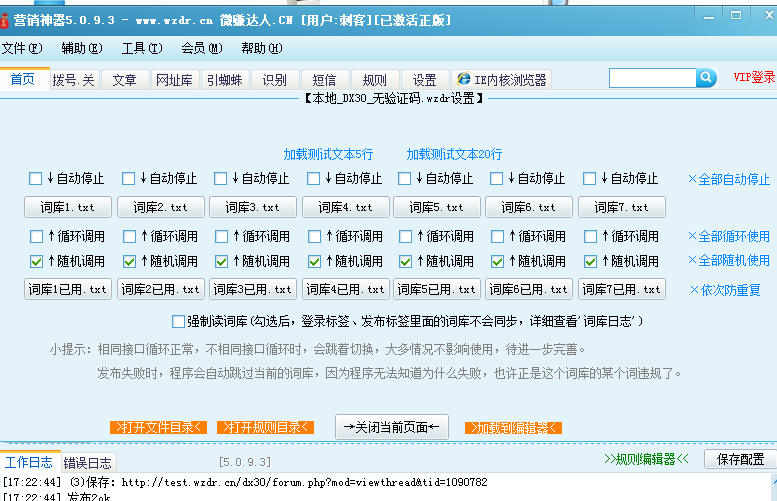Viewport: 777px width, 501px height.
Task: Click the VIP登录 link
Action: [754, 77]
